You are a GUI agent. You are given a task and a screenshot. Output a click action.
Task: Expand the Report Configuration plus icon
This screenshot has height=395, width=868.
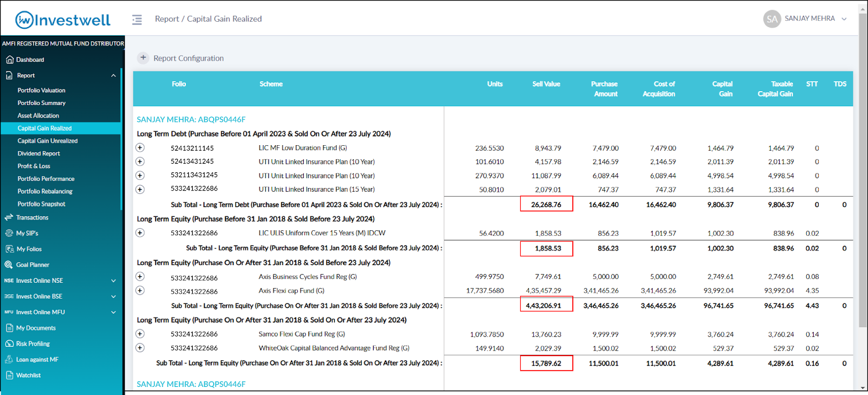coord(143,57)
